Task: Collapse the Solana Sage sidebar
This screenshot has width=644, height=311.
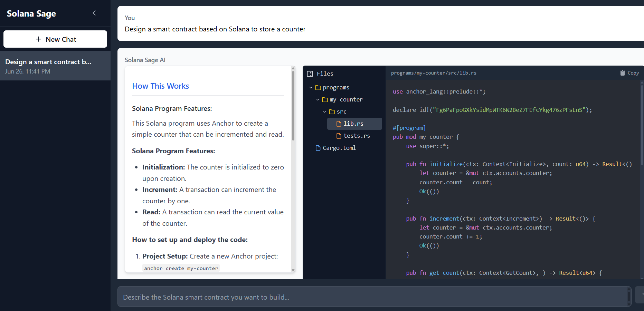Action: tap(94, 13)
